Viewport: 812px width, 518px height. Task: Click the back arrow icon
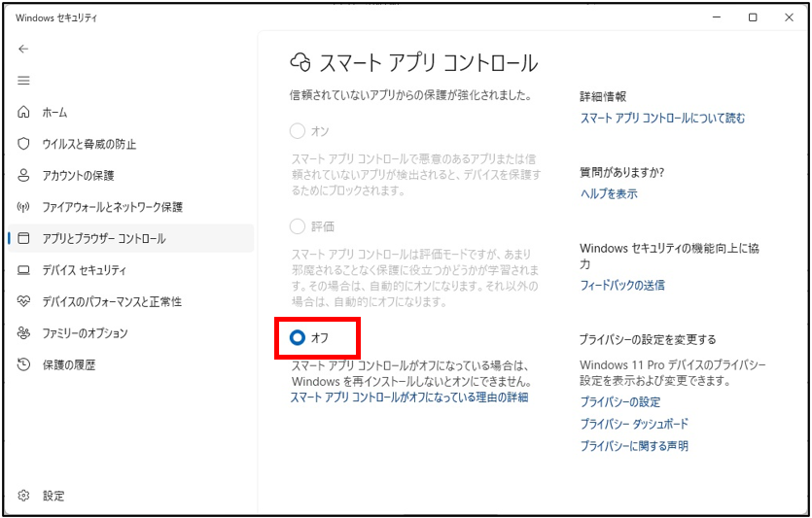[23, 49]
